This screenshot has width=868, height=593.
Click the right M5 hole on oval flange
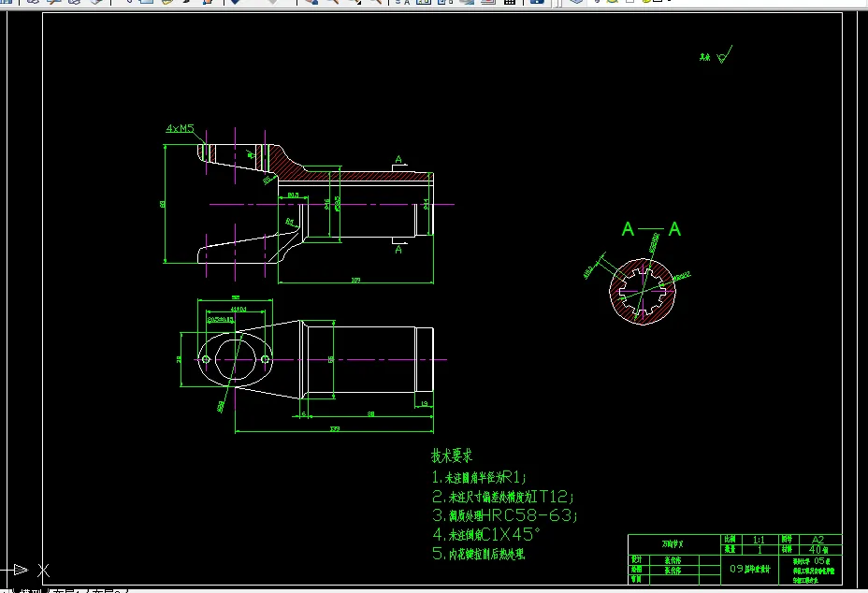pyautogui.click(x=265, y=359)
